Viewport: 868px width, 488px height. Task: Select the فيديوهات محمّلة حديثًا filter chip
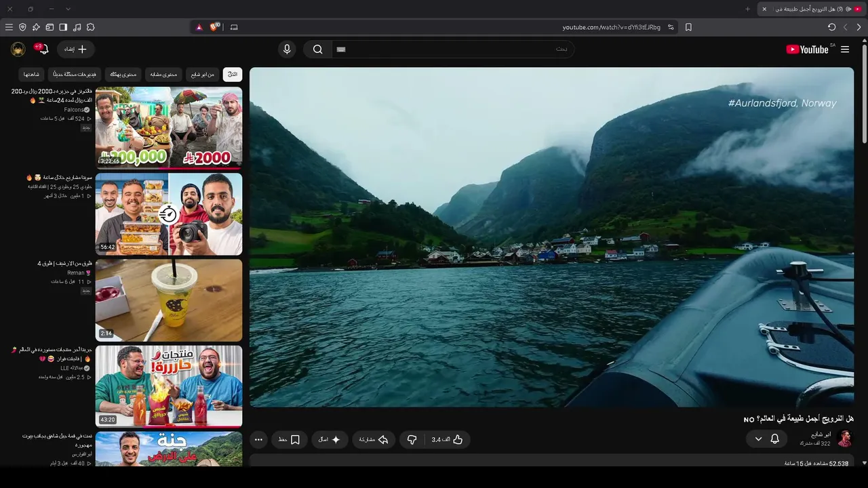point(75,74)
